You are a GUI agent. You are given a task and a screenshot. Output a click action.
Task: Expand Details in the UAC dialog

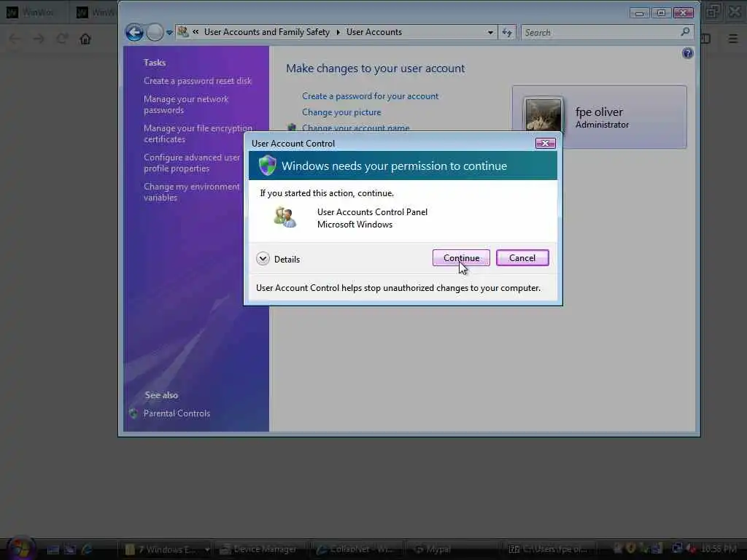[x=278, y=259]
